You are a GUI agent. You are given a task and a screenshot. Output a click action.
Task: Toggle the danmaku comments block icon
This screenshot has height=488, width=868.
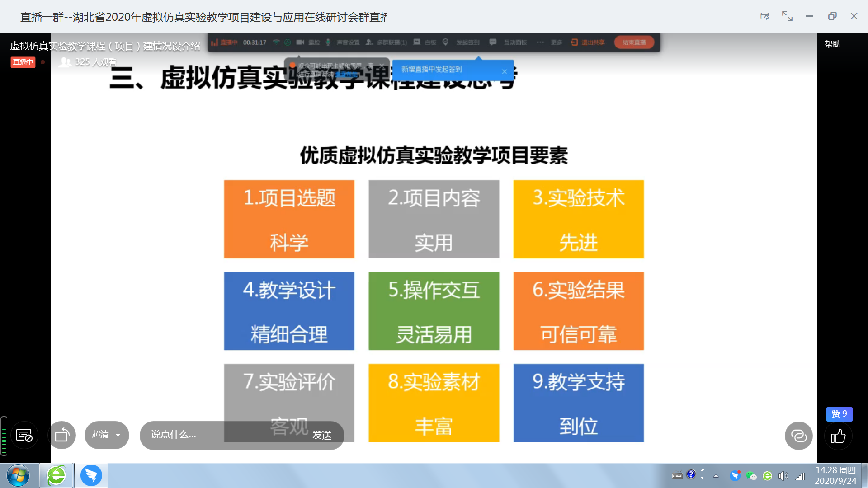tap(24, 435)
